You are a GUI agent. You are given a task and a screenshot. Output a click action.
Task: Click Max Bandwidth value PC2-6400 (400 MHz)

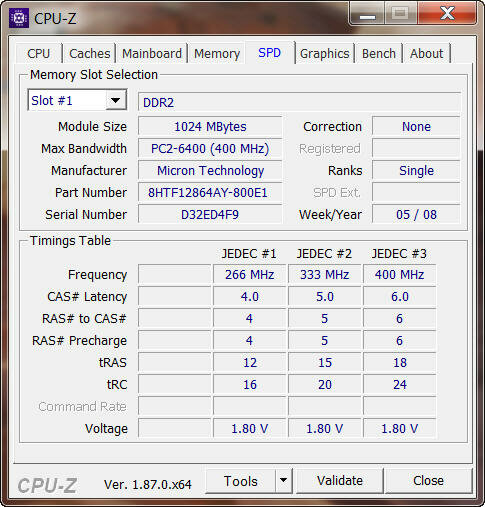coord(210,149)
